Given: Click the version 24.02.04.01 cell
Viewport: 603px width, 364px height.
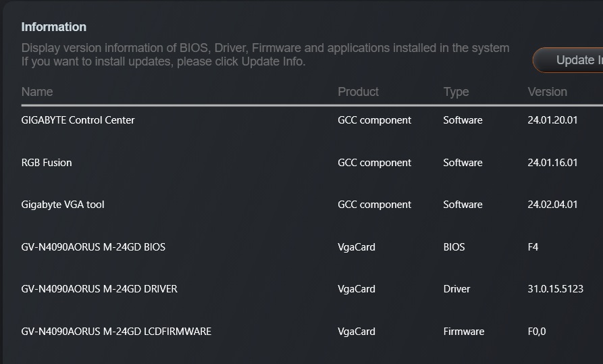Looking at the screenshot, I should [552, 205].
